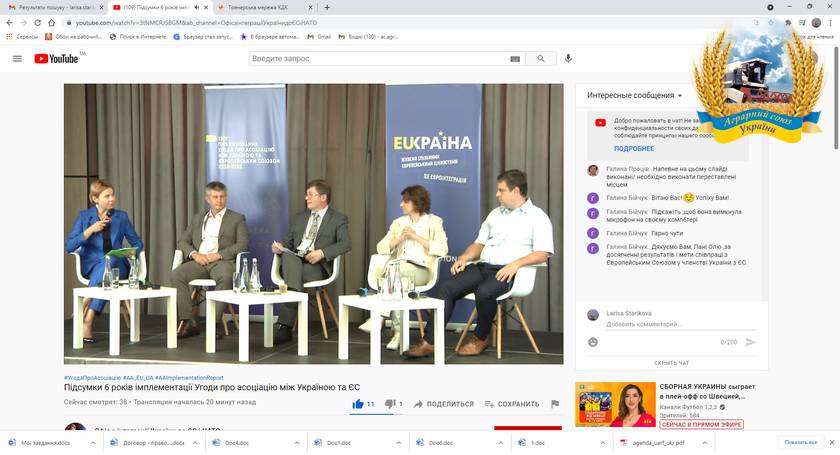
Task: Open options arrow for Doc1.doc download
Action: [399, 443]
